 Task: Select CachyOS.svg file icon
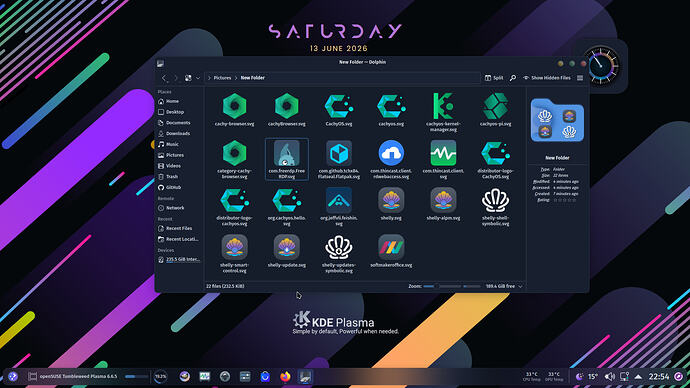click(339, 106)
